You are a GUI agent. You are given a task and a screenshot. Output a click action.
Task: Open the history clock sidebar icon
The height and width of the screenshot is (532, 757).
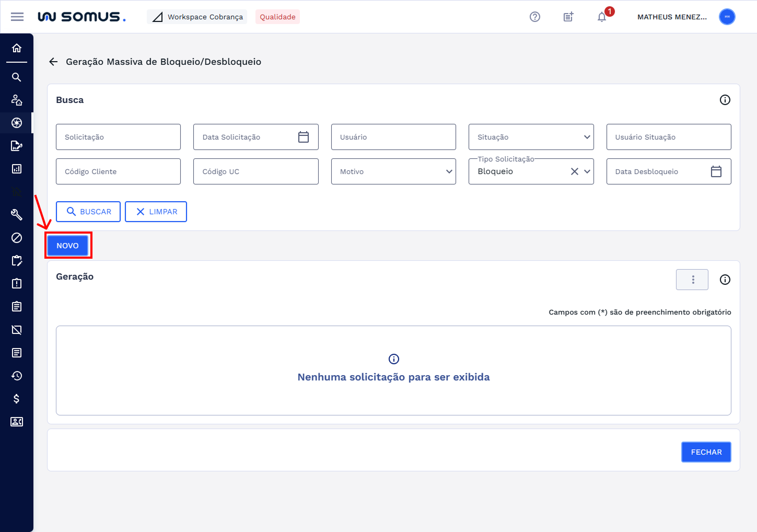tap(17, 376)
